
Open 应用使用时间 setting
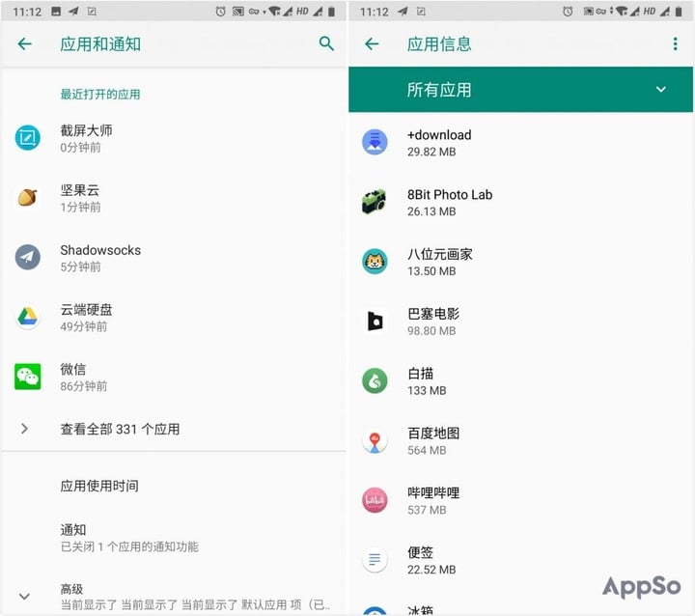[x=99, y=486]
